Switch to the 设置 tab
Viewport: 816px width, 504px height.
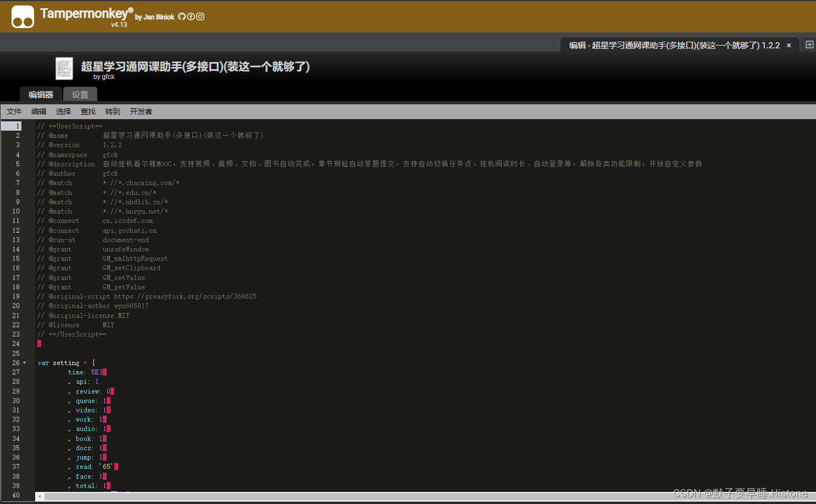tap(80, 94)
